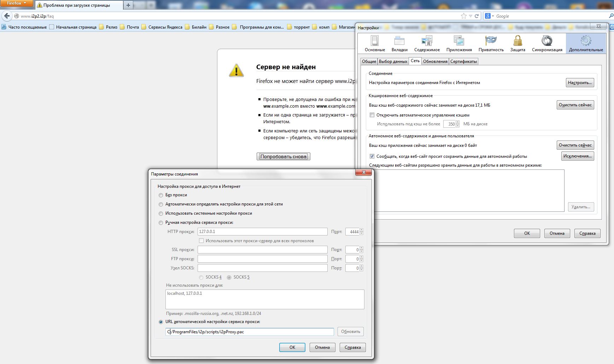Select the SOCKS 5 radio button
Screen dimensions: 614x364
click(x=229, y=278)
